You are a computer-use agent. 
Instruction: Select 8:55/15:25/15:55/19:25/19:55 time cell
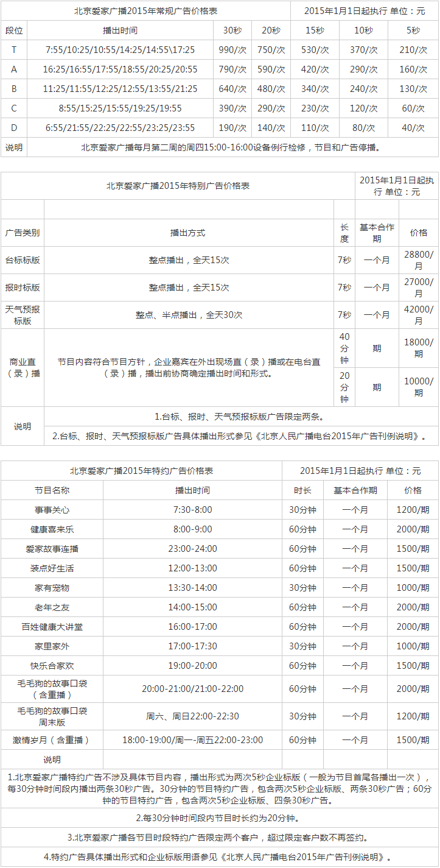120,108
